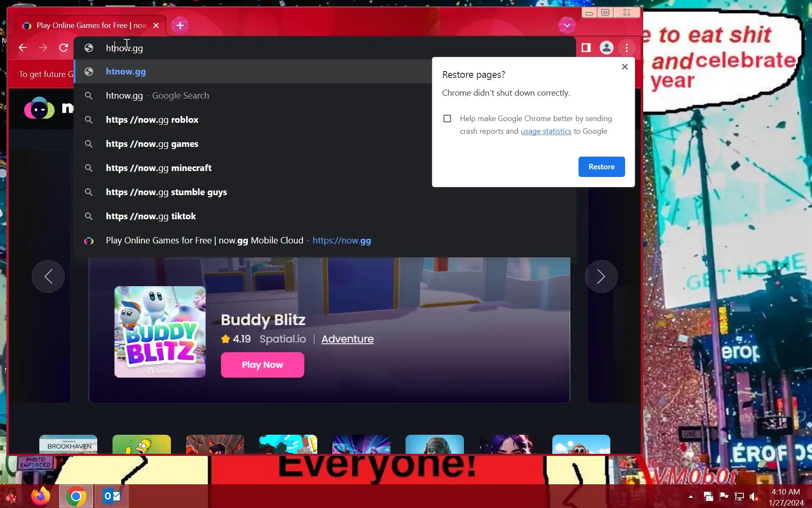
Task: Select the 'now.gg minecraft' suggestion
Action: click(x=159, y=168)
